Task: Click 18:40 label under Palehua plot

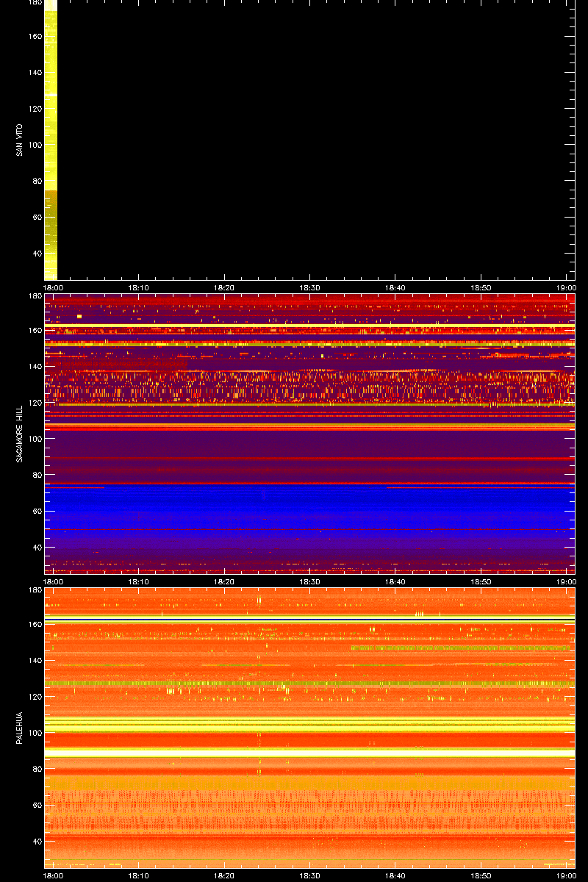Action: pos(395,876)
